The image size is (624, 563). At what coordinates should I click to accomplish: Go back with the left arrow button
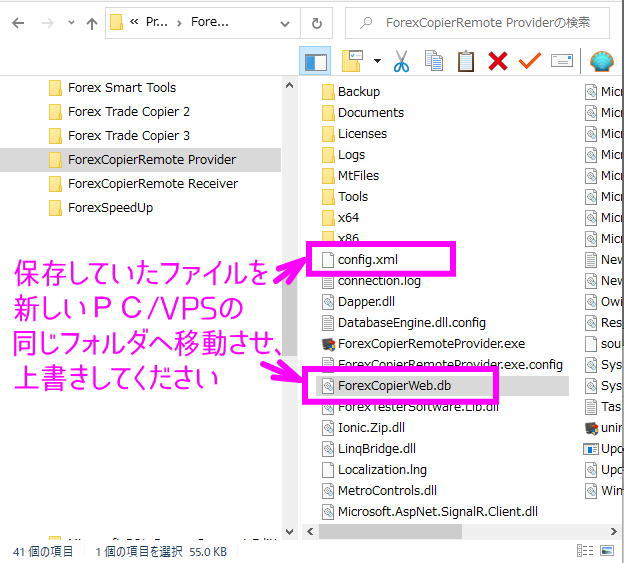tap(18, 23)
